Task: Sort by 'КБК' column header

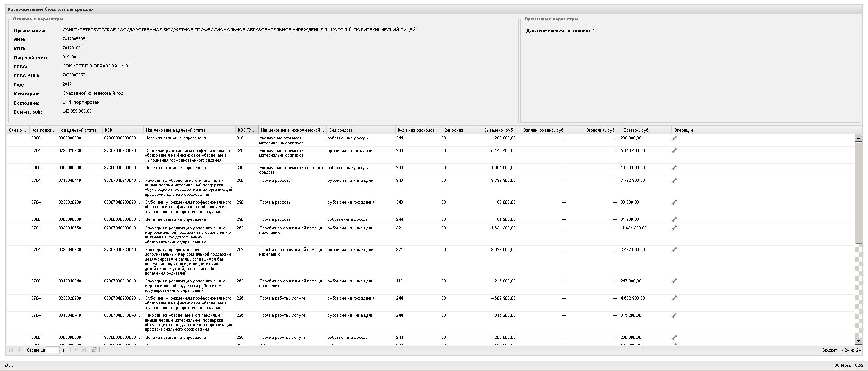Action: click(123, 130)
